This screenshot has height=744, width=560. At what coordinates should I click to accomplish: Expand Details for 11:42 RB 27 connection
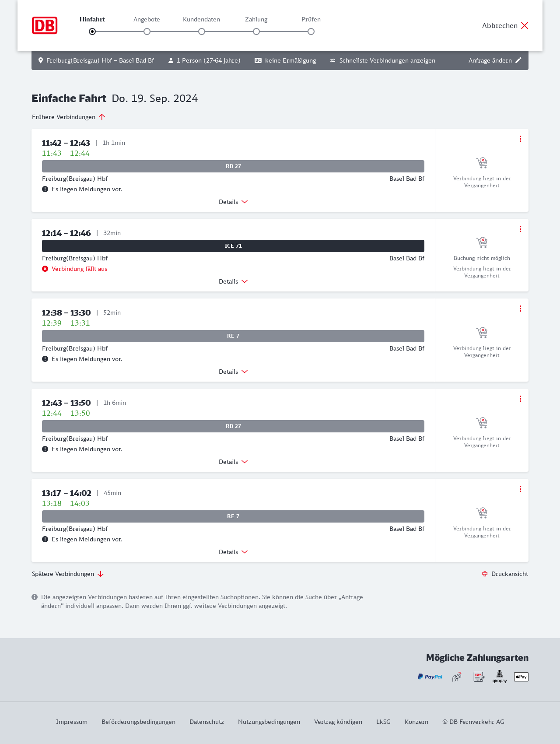pos(233,202)
